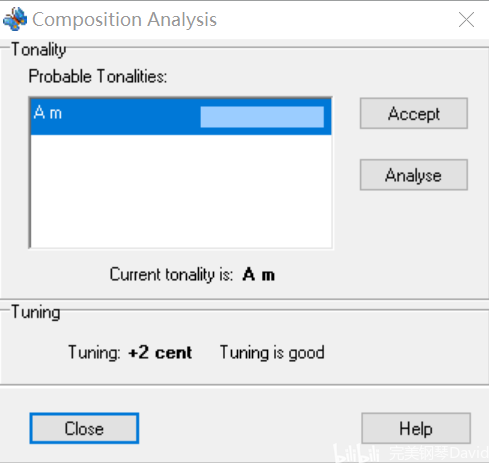Image resolution: width=489 pixels, height=463 pixels.
Task: Click the bilibili watermark logo
Action: click(x=357, y=453)
